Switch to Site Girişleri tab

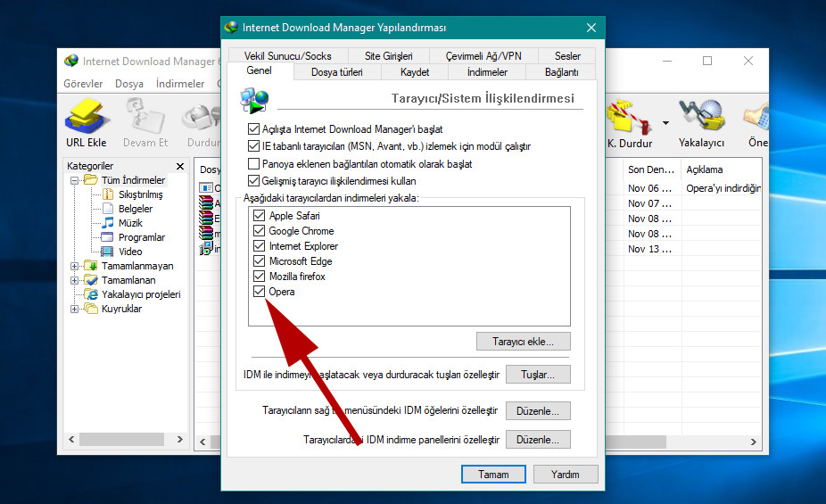pos(388,56)
